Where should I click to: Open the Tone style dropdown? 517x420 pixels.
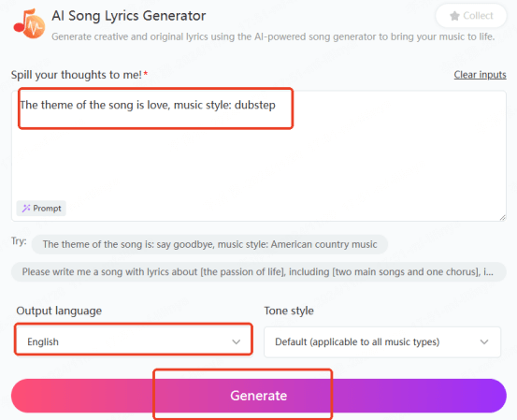(382, 341)
